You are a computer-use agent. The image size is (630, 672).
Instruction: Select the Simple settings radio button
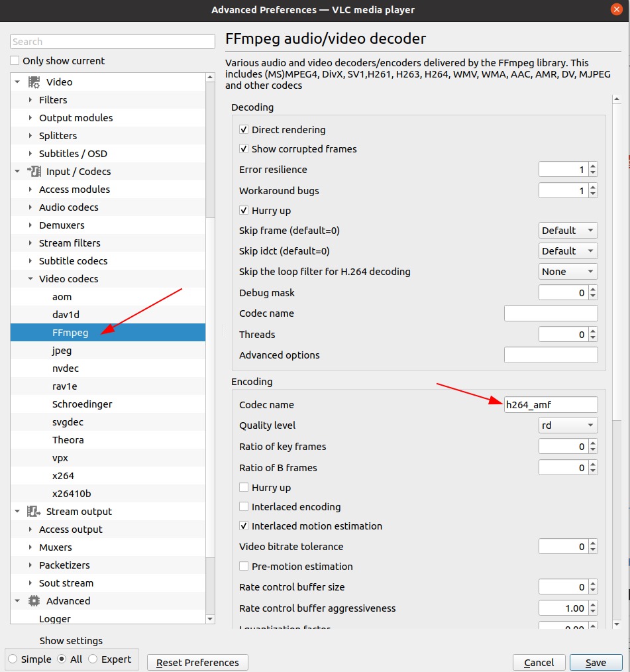[13, 659]
